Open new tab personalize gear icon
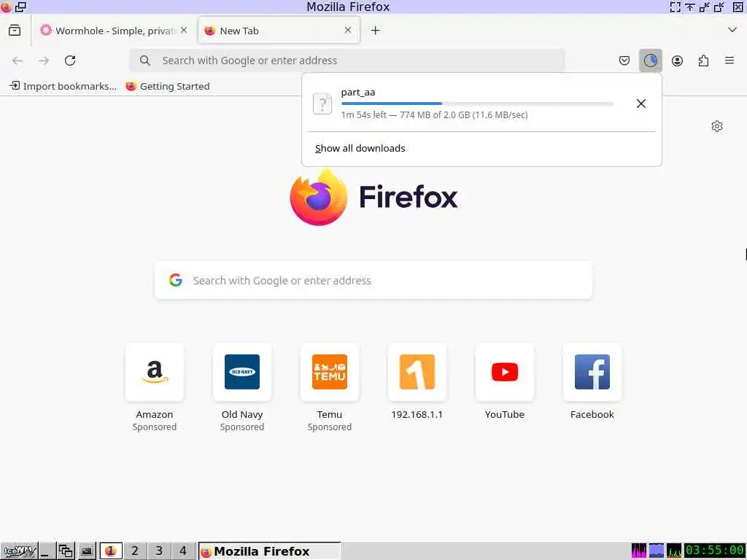 click(717, 126)
